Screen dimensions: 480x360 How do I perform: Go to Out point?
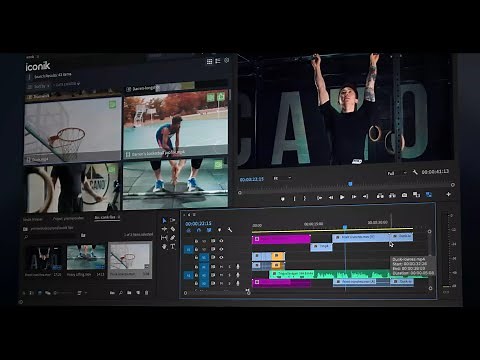(x=365, y=196)
